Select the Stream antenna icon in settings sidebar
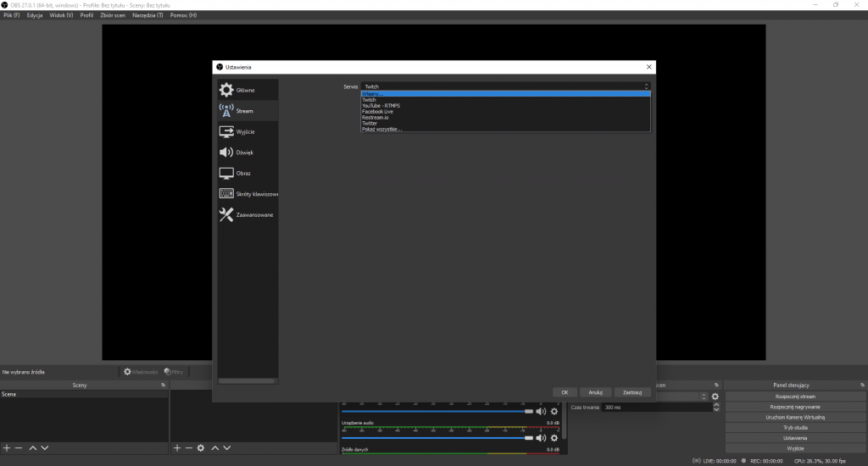868x466 pixels. (226, 111)
